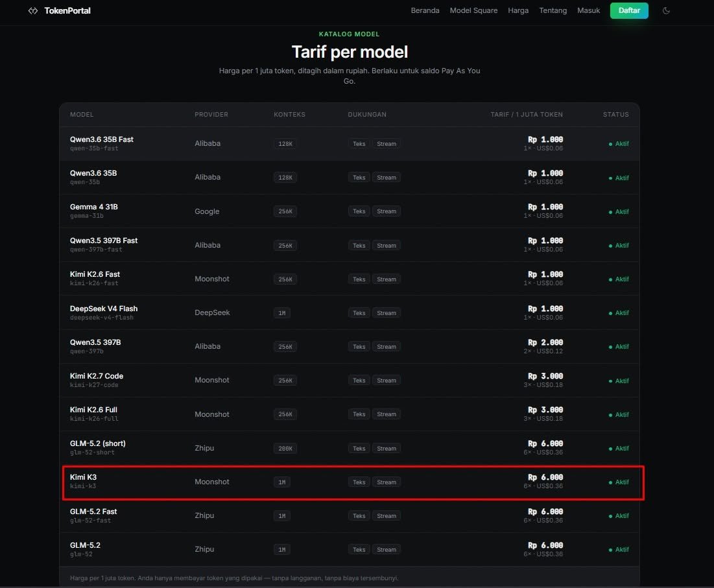Image resolution: width=714 pixels, height=588 pixels.
Task: Click 256K context badge for Gemma 4 31B
Action: point(285,211)
